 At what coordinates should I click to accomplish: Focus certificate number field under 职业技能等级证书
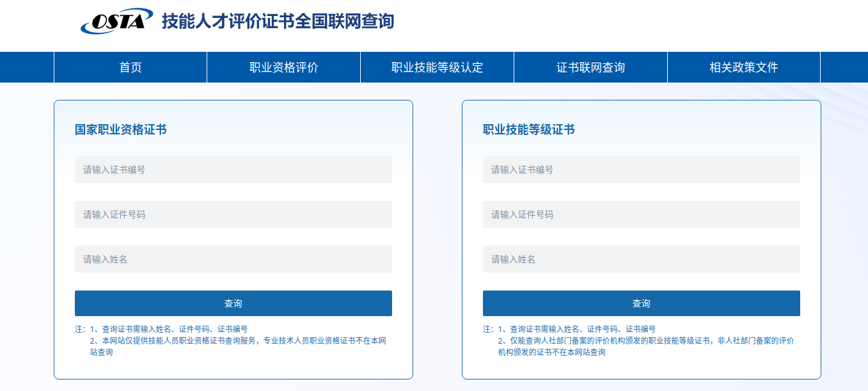pos(642,170)
